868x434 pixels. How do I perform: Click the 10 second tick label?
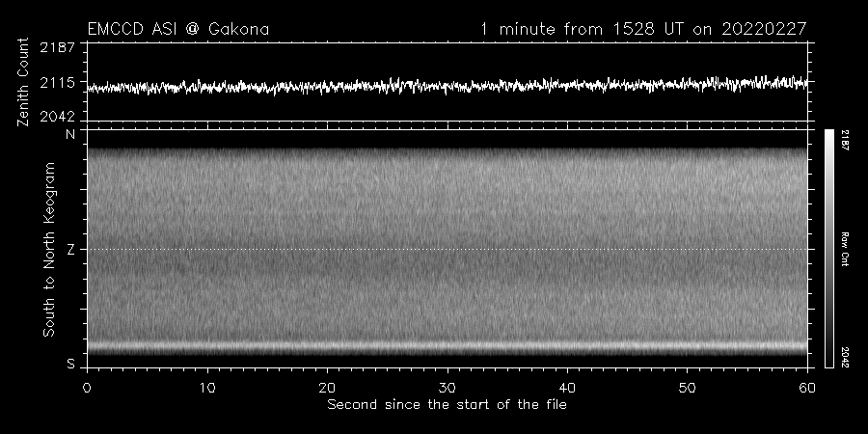[207, 388]
